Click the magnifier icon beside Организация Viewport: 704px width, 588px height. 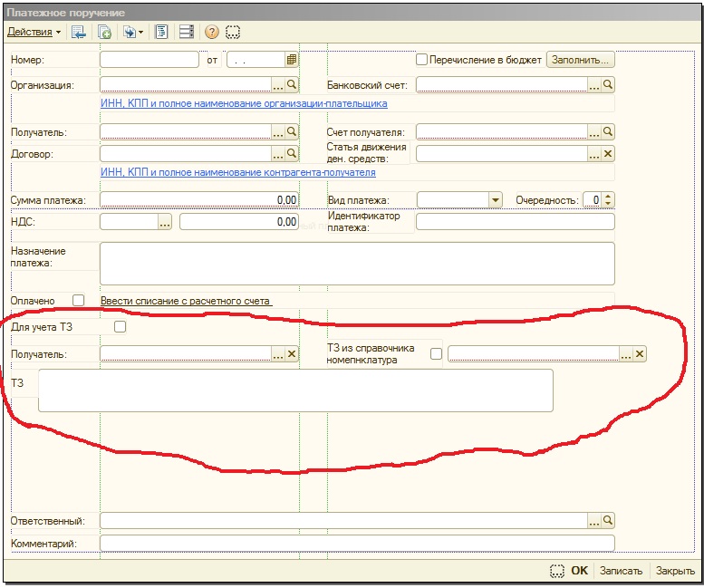coord(292,84)
